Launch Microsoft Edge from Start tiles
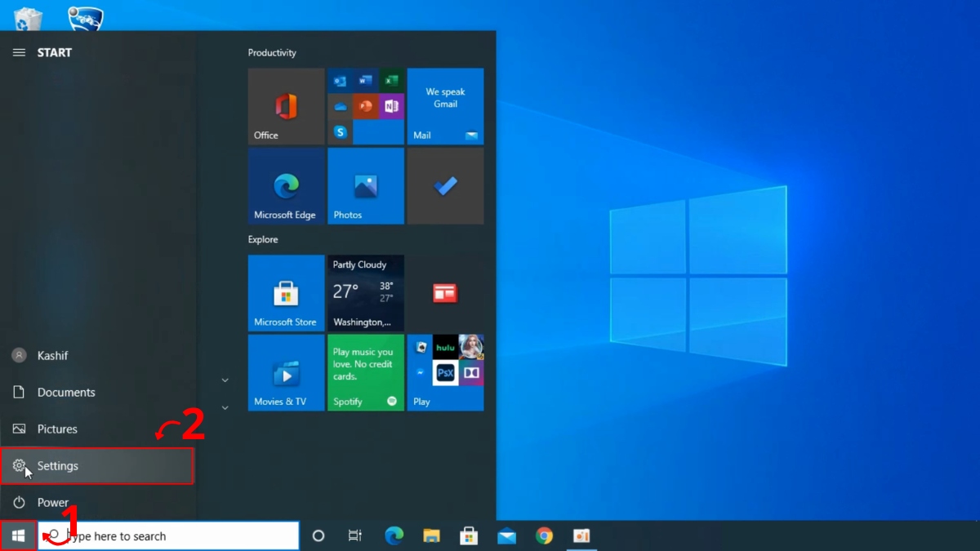The image size is (980, 551). (x=286, y=185)
